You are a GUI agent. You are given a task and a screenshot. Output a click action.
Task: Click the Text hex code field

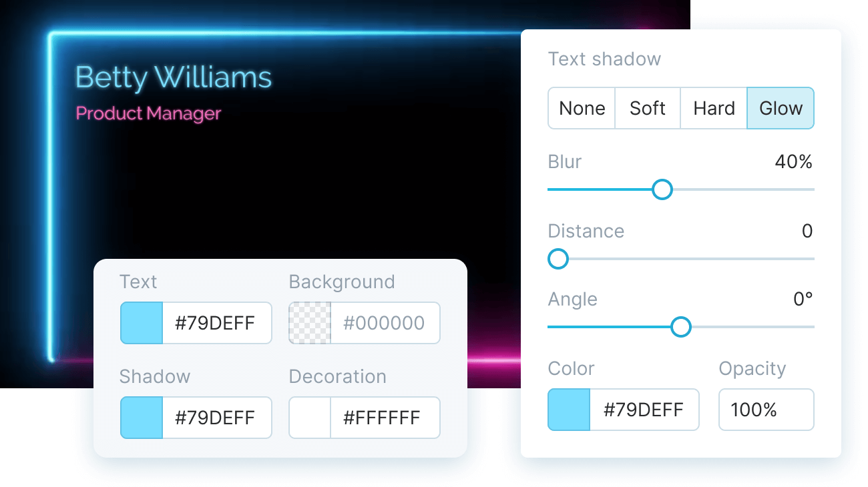pyautogui.click(x=216, y=323)
